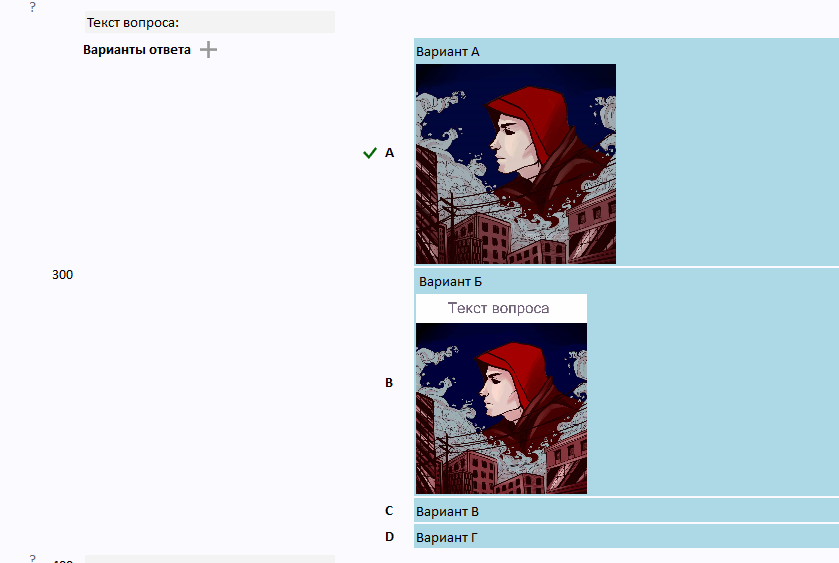Edit the "Вариант Б" answer text
Screen dimensions: 839x563
[450, 282]
